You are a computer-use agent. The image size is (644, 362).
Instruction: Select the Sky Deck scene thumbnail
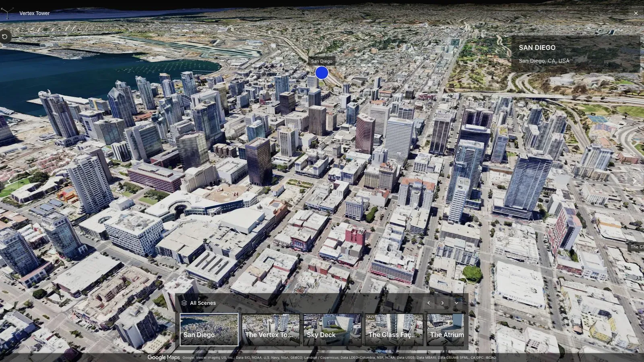pyautogui.click(x=332, y=330)
